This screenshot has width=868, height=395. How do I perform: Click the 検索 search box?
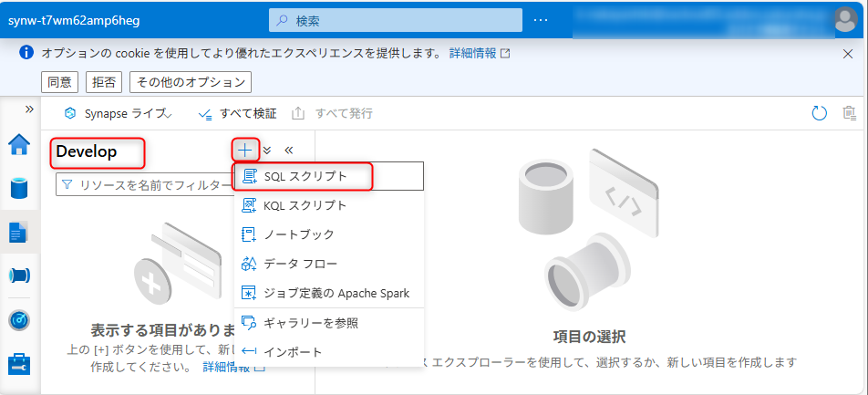click(x=396, y=20)
